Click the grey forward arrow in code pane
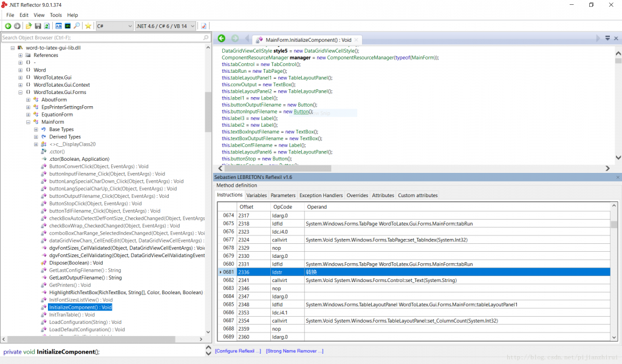Screen dimensions: 622x364 (x=235, y=38)
